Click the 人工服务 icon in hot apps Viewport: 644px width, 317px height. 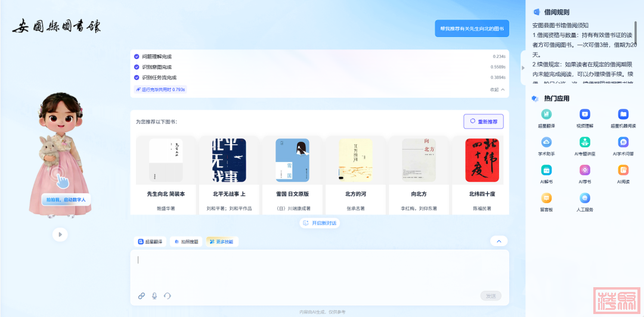coord(585,198)
